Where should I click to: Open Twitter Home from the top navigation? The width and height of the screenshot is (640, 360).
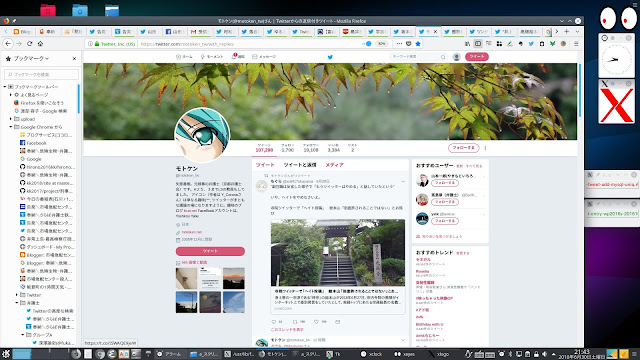point(184,57)
